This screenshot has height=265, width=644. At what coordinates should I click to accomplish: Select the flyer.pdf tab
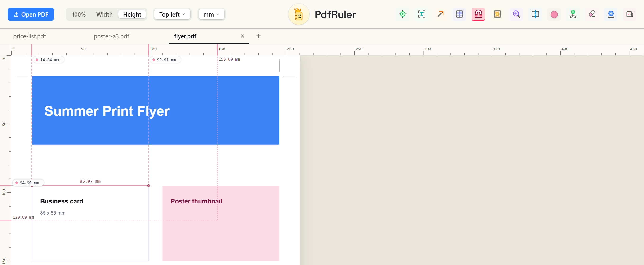tap(185, 36)
